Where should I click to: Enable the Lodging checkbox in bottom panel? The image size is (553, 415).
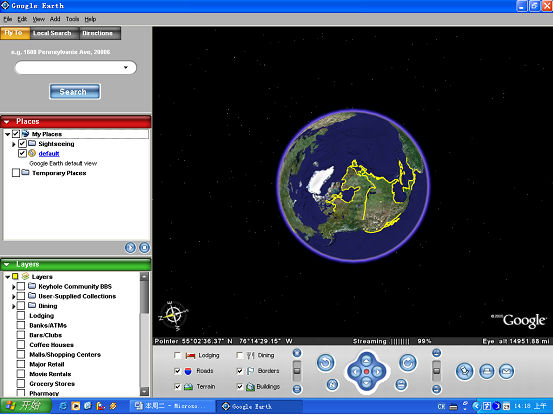point(177,355)
